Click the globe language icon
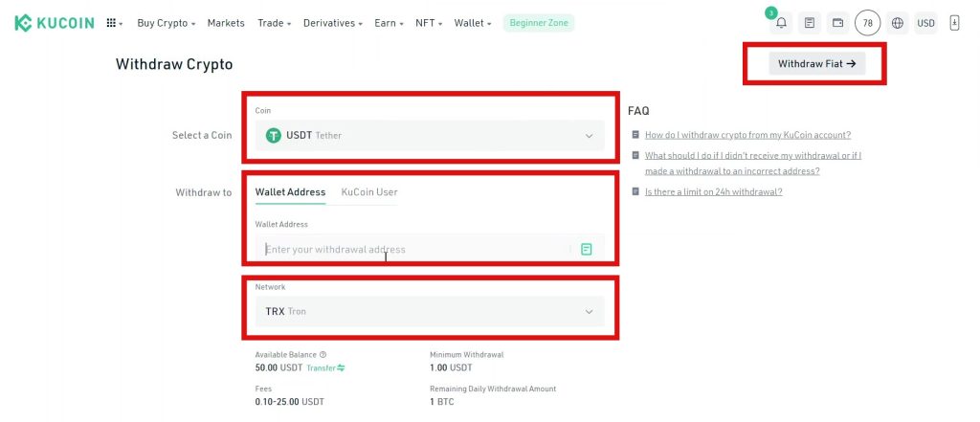980x422 pixels. (898, 23)
